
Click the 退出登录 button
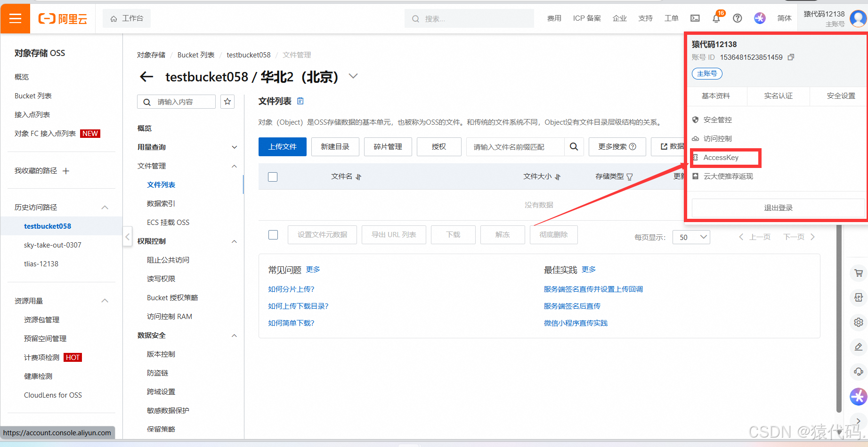coord(778,208)
